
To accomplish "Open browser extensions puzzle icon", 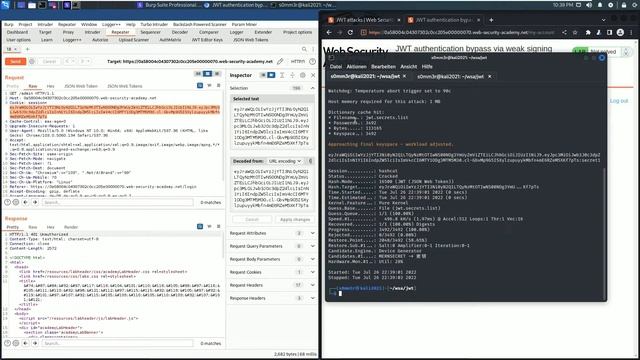I will click(x=588, y=32).
